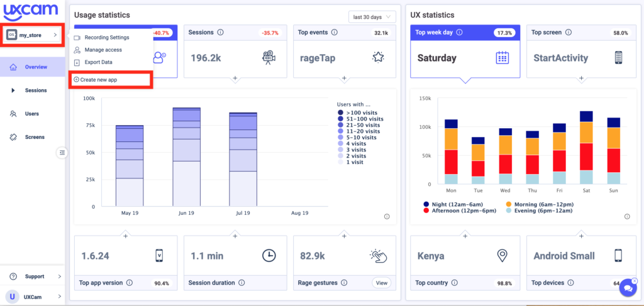This screenshot has height=306, width=644.
Task: Toggle Night (12am–6am) legend entry
Action: tap(453, 204)
